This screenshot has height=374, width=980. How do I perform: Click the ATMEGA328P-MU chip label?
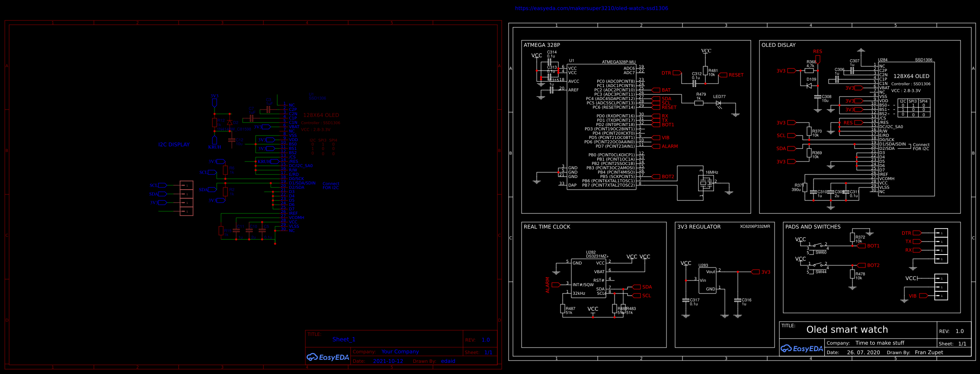click(x=618, y=62)
